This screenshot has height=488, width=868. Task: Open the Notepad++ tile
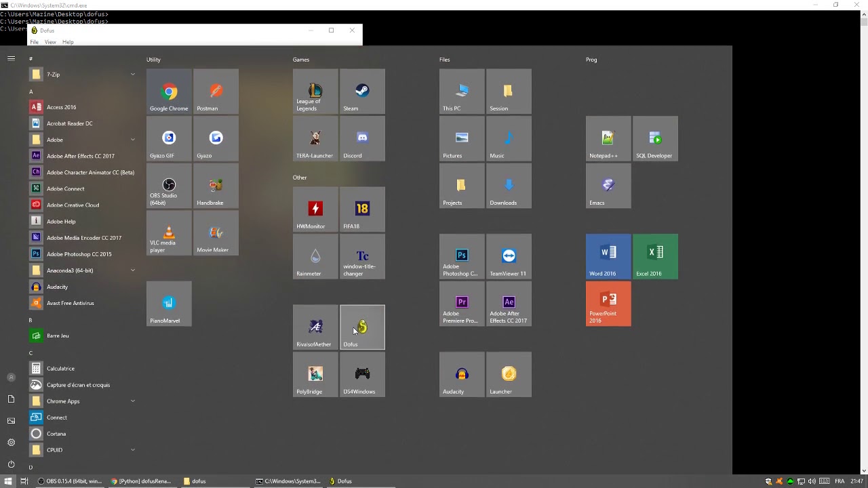tap(608, 139)
